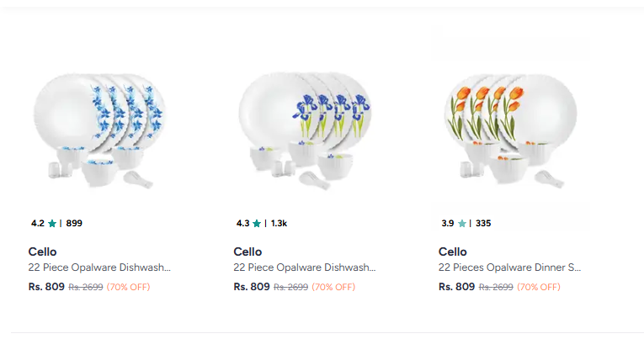Viewport: 644px width, 339px height.
Task: Click the struck-through Rs. 2699 on the 3.9-rated set
Action: click(496, 287)
